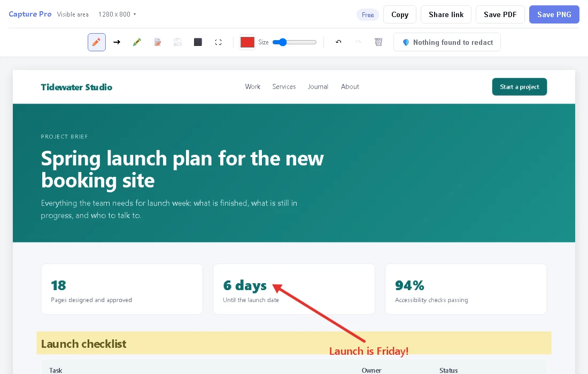The width and height of the screenshot is (588, 374).
Task: Clear all annotations with the trash icon
Action: (x=378, y=42)
